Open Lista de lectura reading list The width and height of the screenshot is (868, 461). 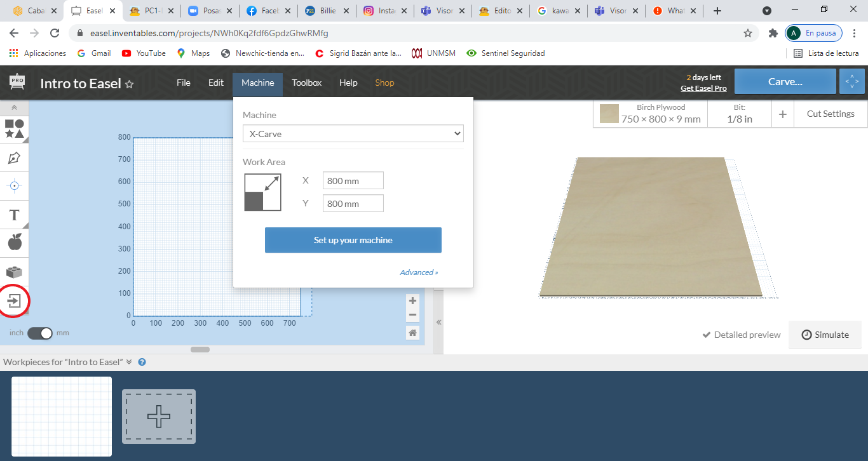(x=826, y=53)
